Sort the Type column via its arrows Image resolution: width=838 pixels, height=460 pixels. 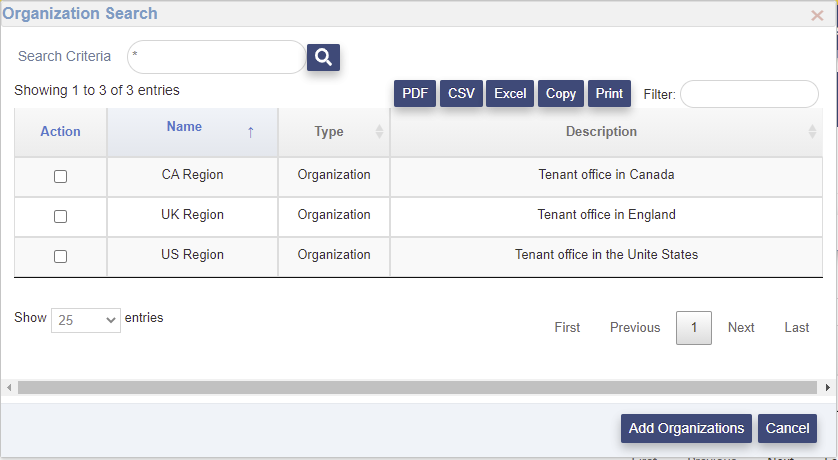click(x=379, y=131)
